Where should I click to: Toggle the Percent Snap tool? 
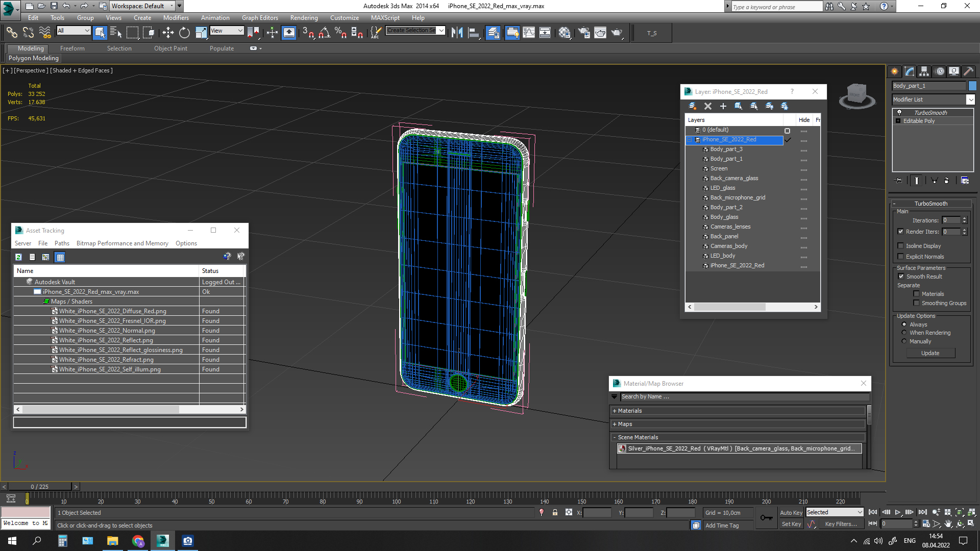coord(340,33)
